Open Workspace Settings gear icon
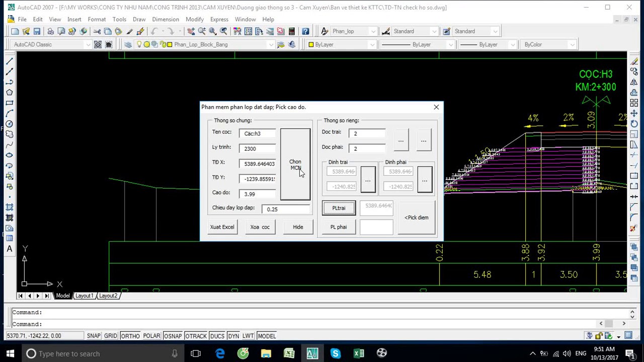Image resolution: width=644 pixels, height=362 pixels. 98,44
